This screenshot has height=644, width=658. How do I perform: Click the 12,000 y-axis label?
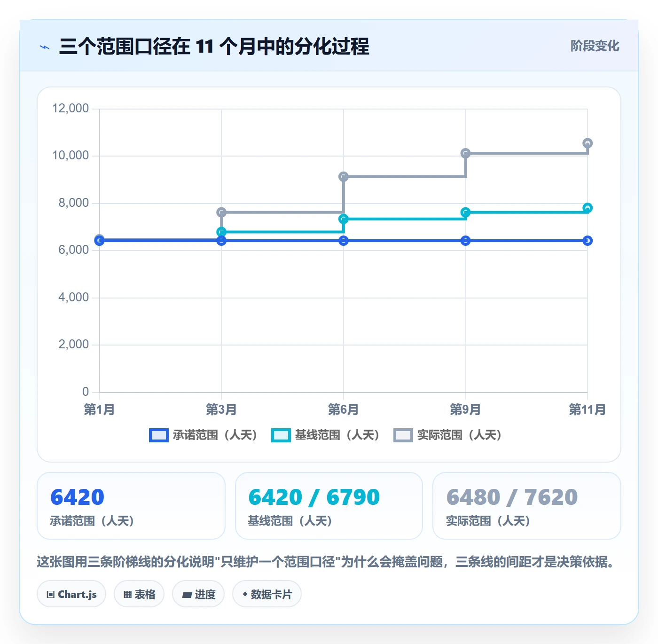(70, 109)
